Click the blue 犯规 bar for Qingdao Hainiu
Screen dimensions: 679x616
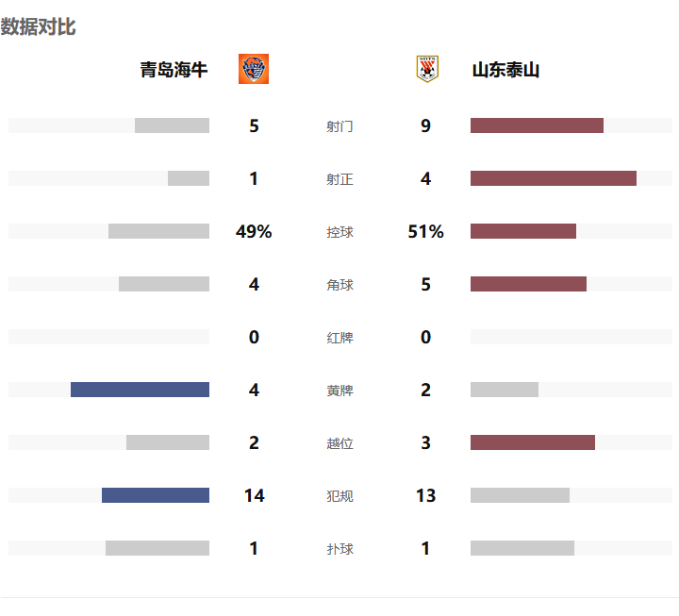coord(156,495)
